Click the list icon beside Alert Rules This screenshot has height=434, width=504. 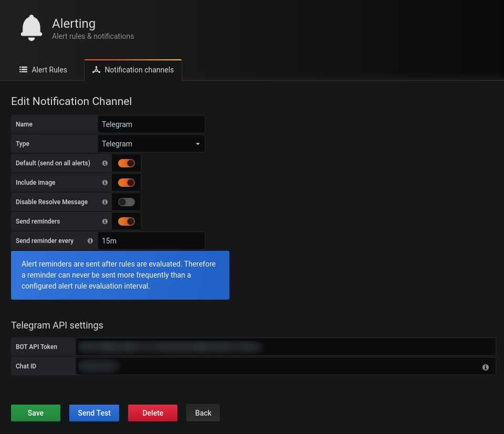click(x=23, y=69)
